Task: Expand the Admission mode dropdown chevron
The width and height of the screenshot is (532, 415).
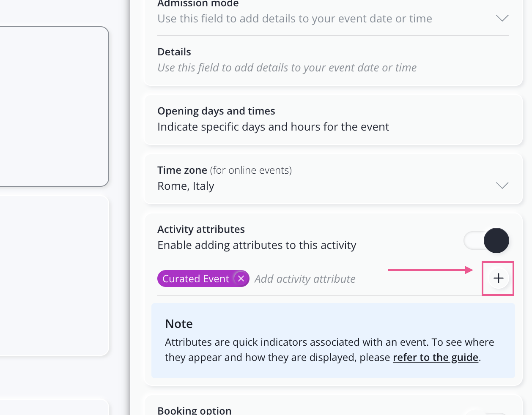Action: [502, 18]
